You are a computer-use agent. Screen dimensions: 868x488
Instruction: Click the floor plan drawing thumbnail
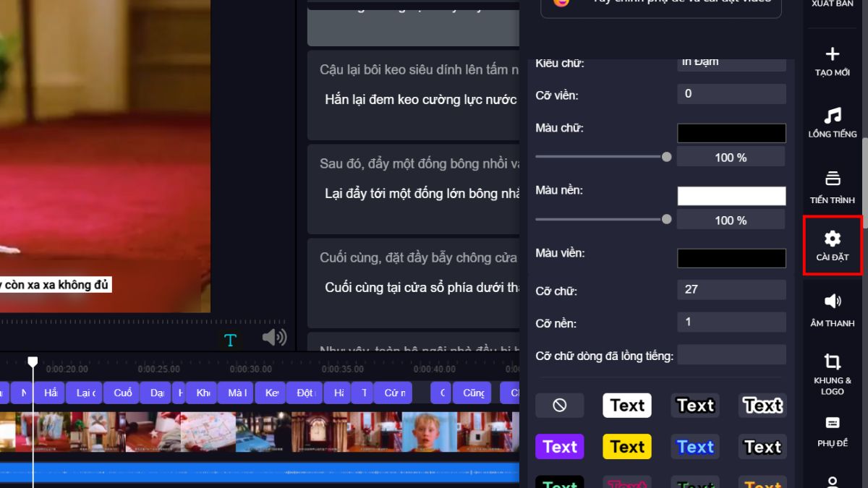click(x=208, y=432)
